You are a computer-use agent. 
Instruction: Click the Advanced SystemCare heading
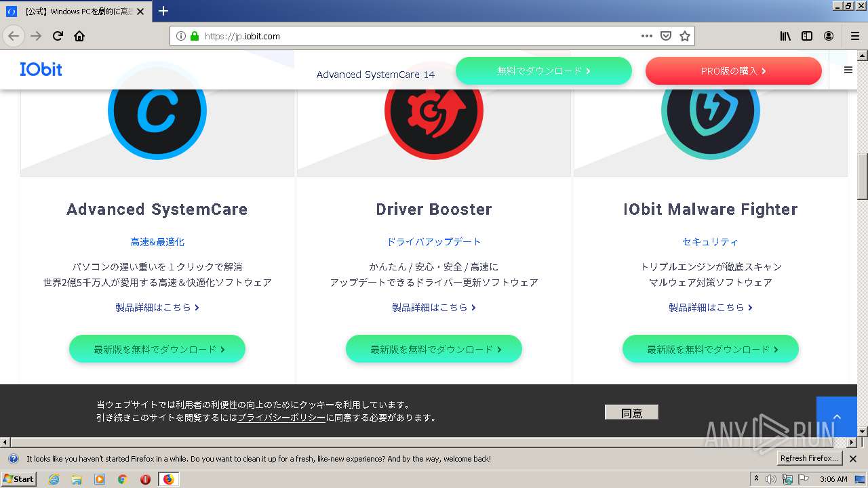[x=157, y=209]
